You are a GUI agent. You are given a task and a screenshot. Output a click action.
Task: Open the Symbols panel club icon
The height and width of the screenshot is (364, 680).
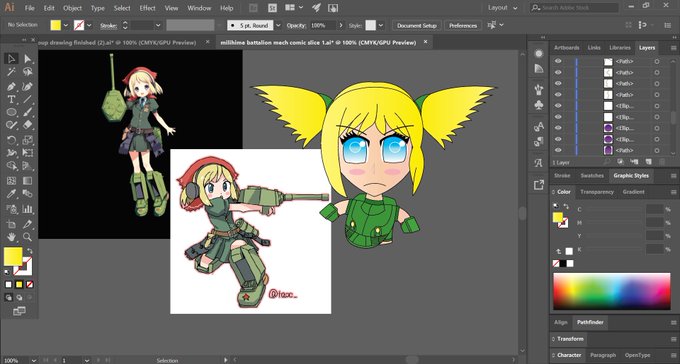[539, 105]
